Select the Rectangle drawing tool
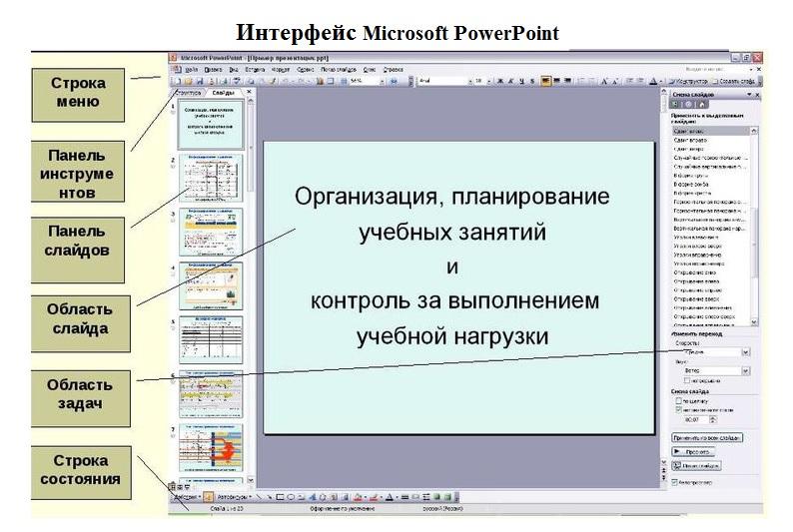The image size is (793, 532). (281, 496)
